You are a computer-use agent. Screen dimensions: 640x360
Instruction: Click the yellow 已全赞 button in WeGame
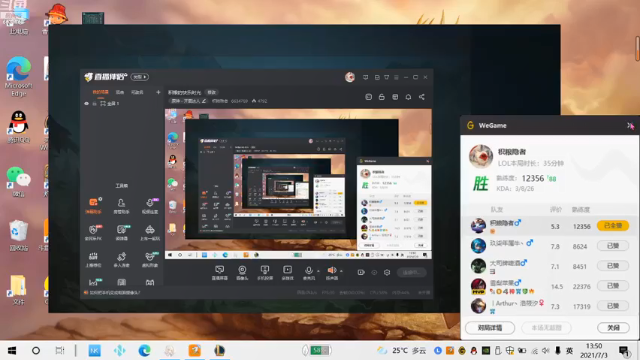click(x=613, y=226)
